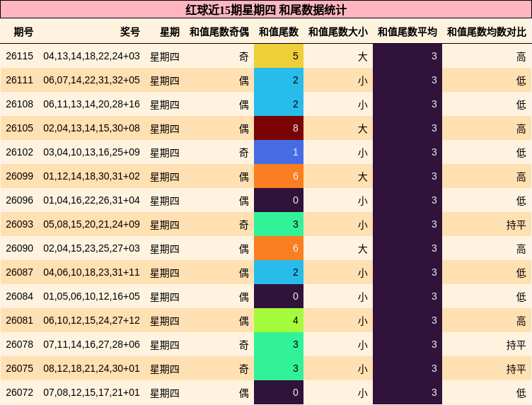Select the 期号 column header
The width and height of the screenshot is (532, 405).
click(23, 33)
